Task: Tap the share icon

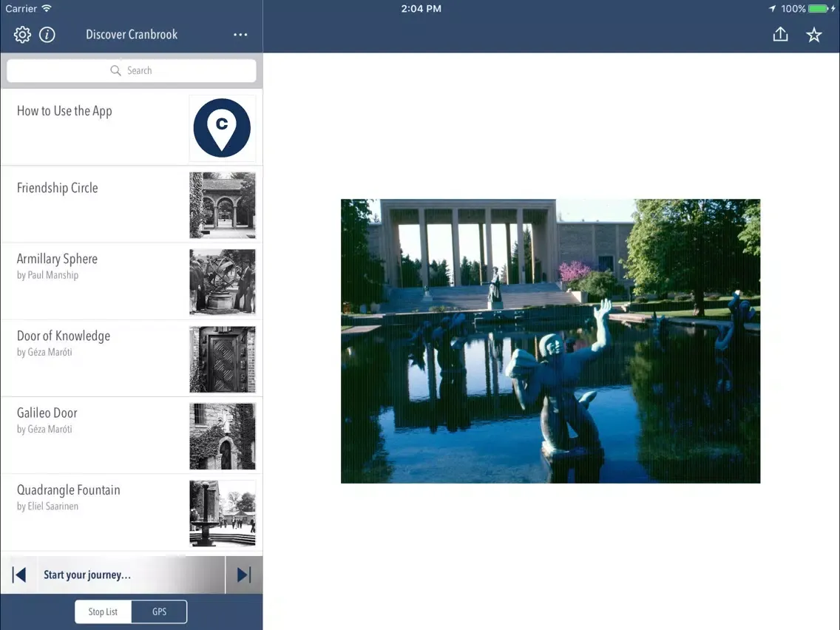Action: pos(781,34)
